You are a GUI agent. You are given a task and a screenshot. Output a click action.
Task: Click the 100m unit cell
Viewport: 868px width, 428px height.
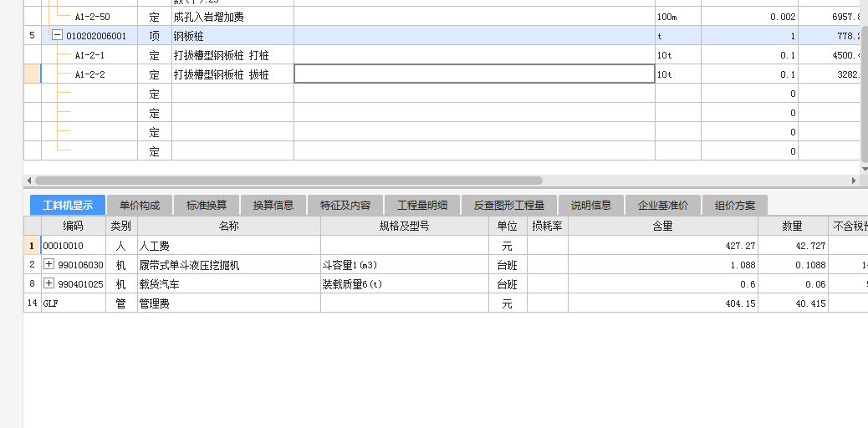pos(678,17)
